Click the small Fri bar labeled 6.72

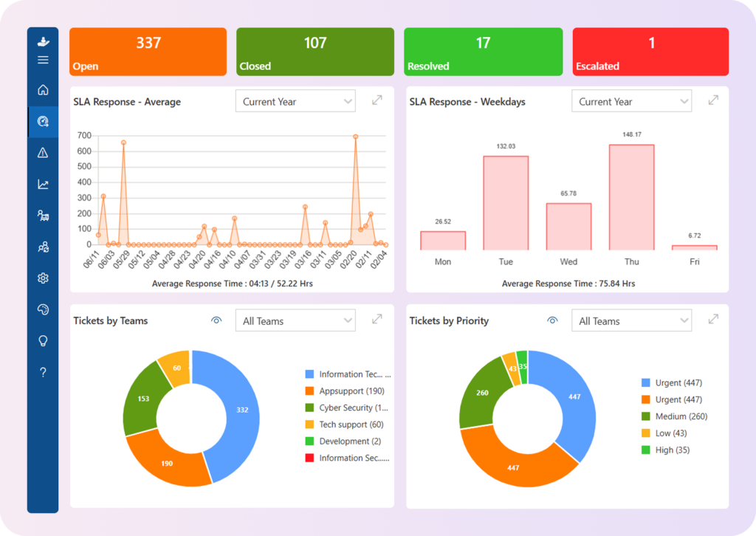tap(694, 247)
